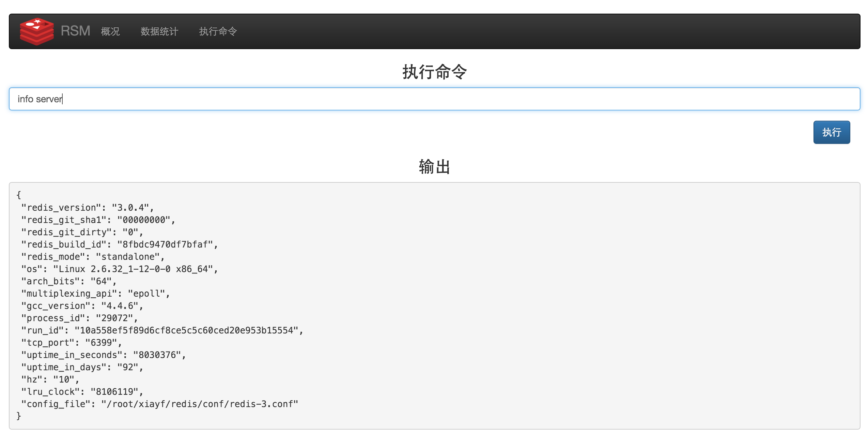868x448 pixels.
Task: Click the os Linux output line
Action: click(119, 269)
